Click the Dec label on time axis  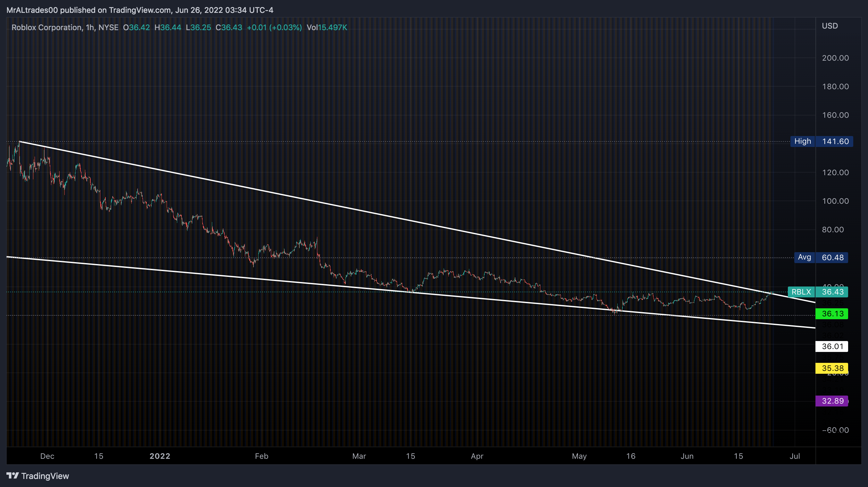47,456
